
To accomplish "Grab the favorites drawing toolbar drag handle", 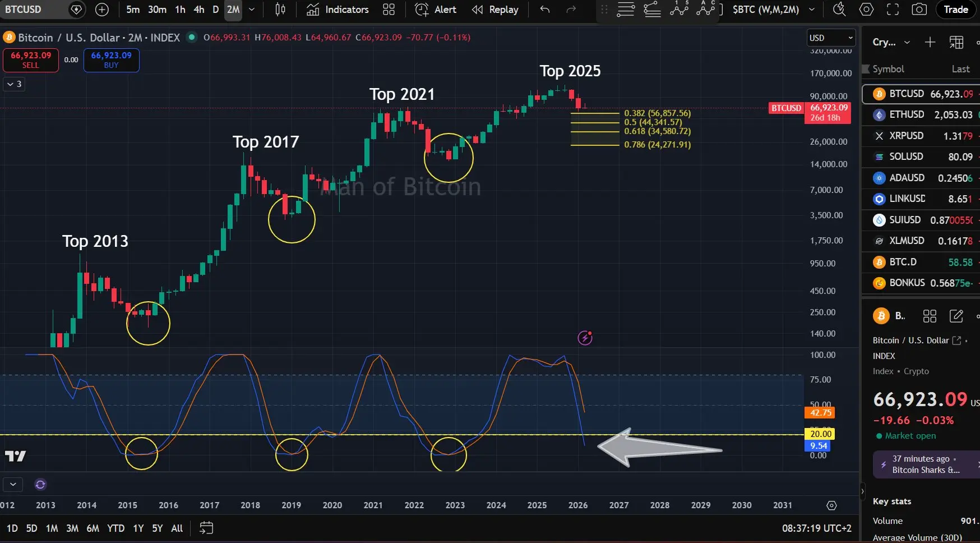I will click(604, 10).
